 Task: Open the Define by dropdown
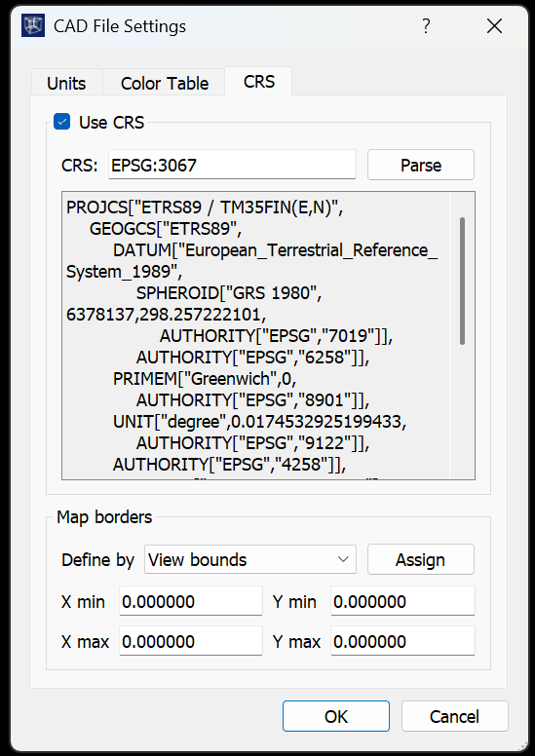click(249, 560)
